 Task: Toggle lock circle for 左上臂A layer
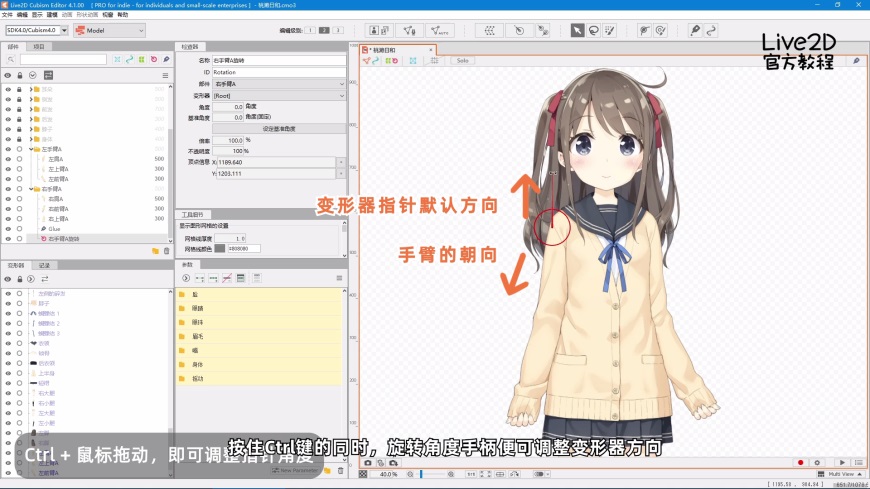(x=19, y=169)
